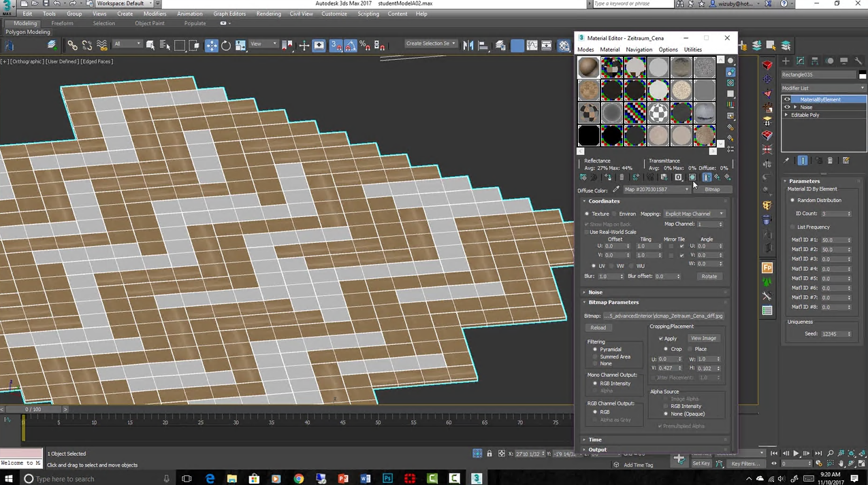
Task: Open the Put to Library icon
Action: coord(664,178)
